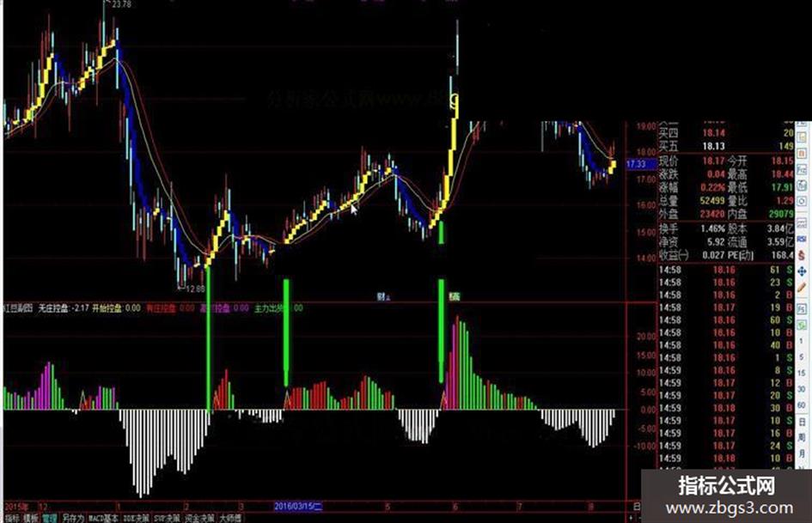The height and width of the screenshot is (523, 812).
Task: Switch to 30-minute period
Action: 802,388
